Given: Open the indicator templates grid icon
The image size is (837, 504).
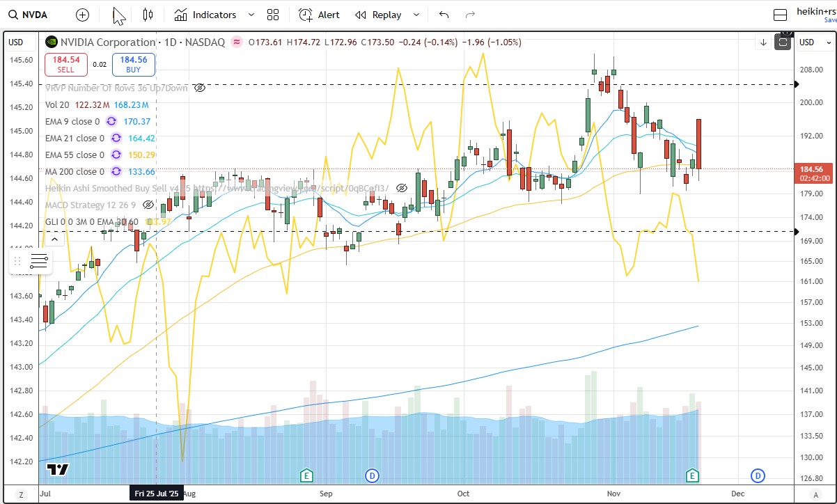Looking at the screenshot, I should click(x=272, y=15).
